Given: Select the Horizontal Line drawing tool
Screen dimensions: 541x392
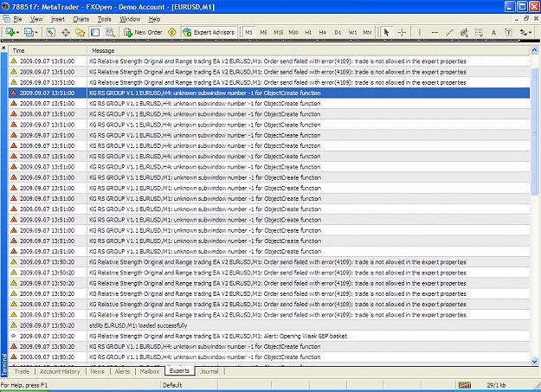Looking at the screenshot, I should tap(435, 32).
